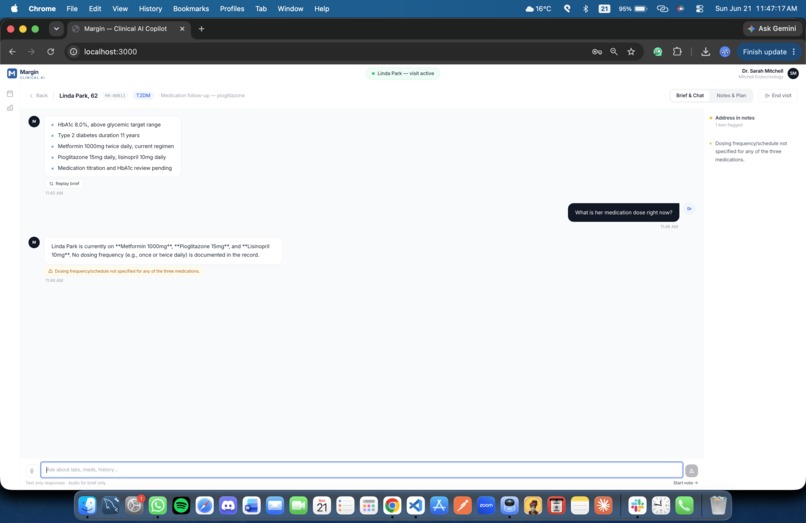
Task: Go back in the Chrome browser
Action: coord(12,51)
